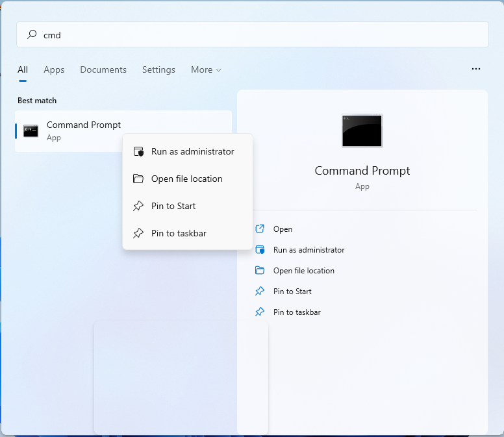This screenshot has height=437, width=504.
Task: Click the cmd search input field
Action: point(253,34)
